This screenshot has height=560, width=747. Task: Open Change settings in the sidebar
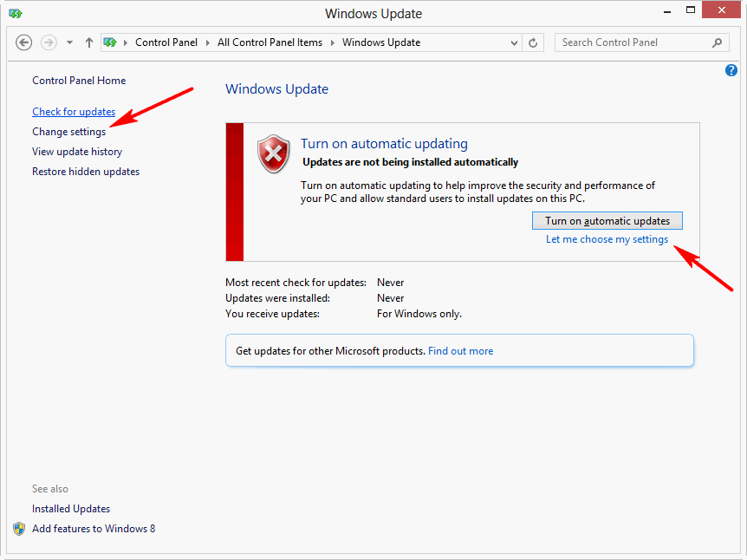tap(69, 132)
